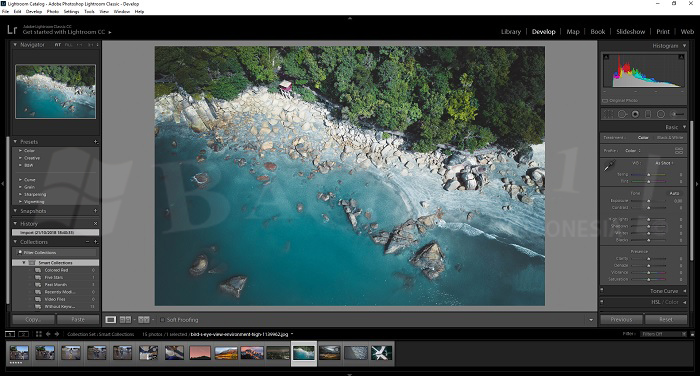Switch to the Print module

click(x=662, y=32)
